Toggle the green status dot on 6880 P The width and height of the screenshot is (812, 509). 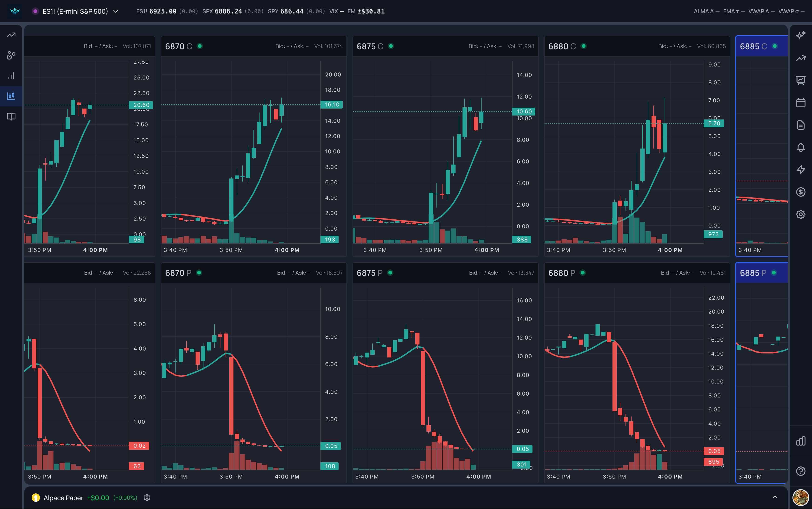(583, 273)
